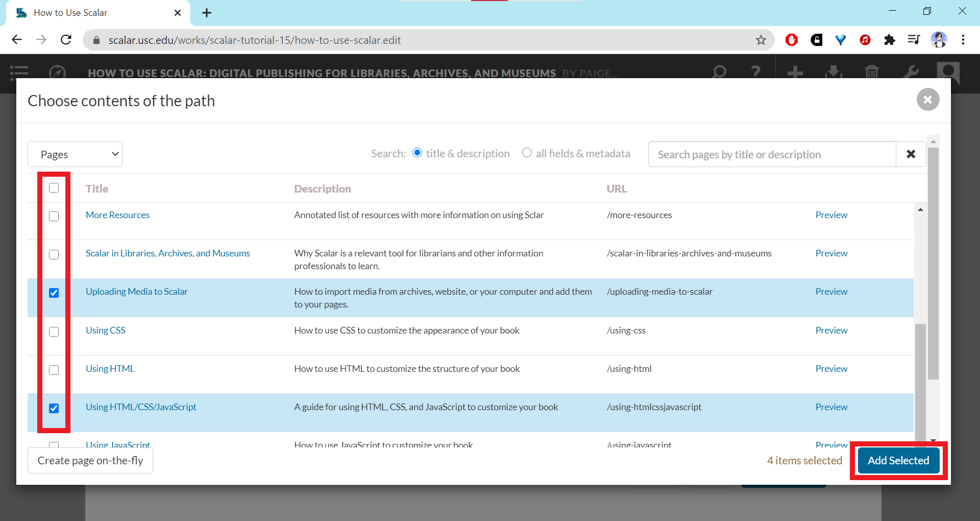Go back to the previous page
The width and height of the screenshot is (980, 521).
click(17, 40)
